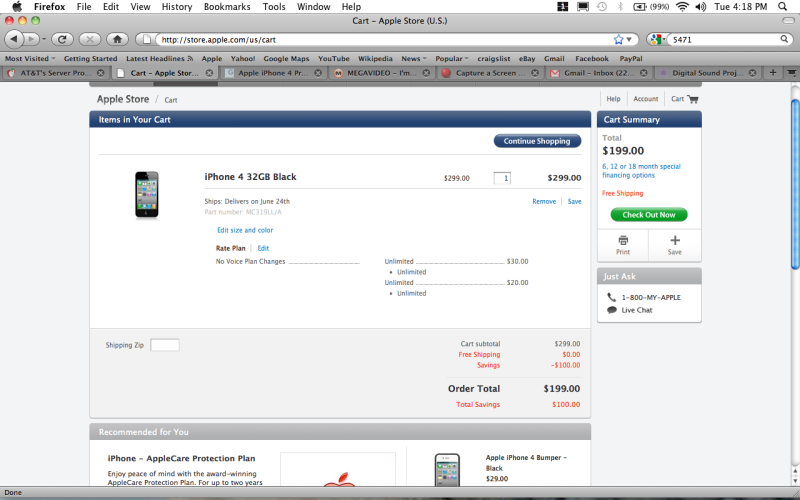Open the History menu

pos(177,7)
